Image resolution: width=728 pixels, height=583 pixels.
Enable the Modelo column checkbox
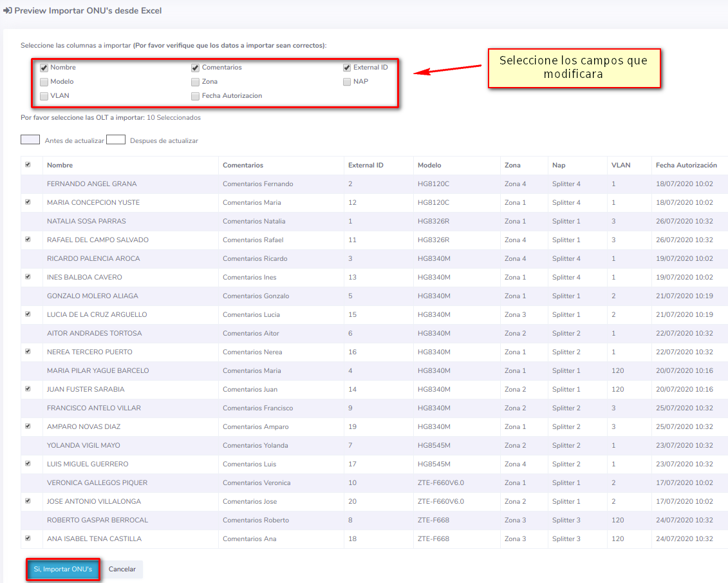click(x=44, y=82)
